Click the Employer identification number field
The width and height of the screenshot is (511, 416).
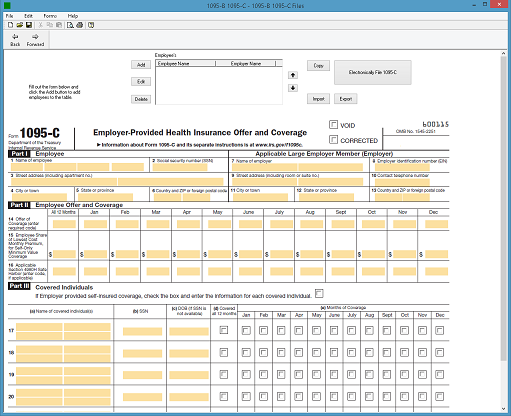(x=402, y=167)
